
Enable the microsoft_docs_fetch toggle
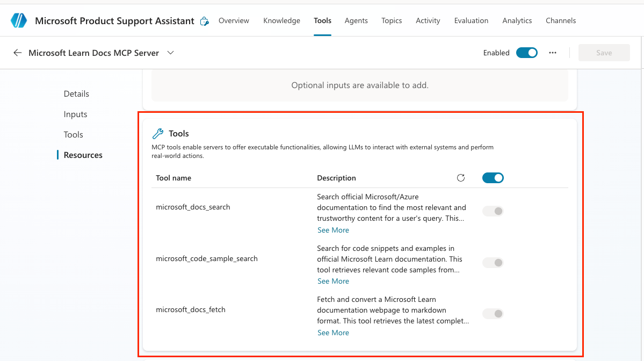[493, 314]
